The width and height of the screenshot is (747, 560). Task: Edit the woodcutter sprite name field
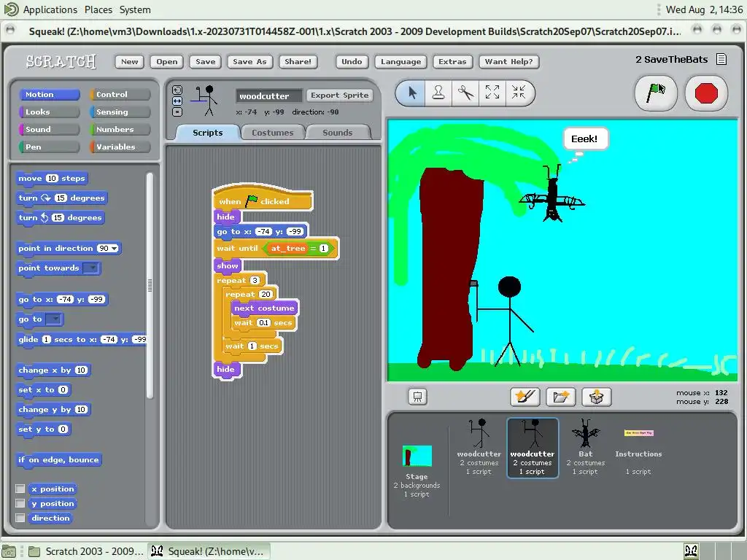pos(268,96)
